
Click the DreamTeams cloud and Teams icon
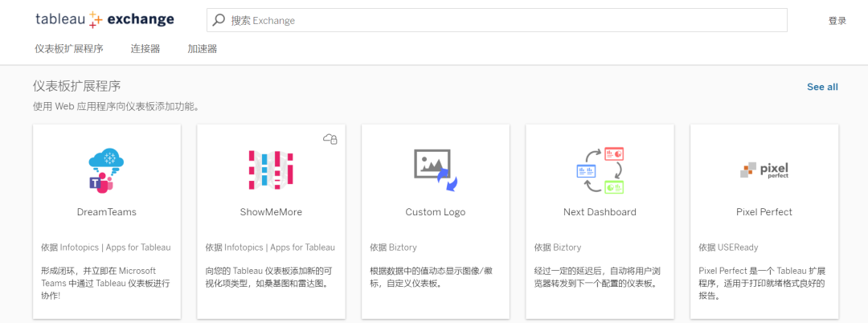coord(107,170)
